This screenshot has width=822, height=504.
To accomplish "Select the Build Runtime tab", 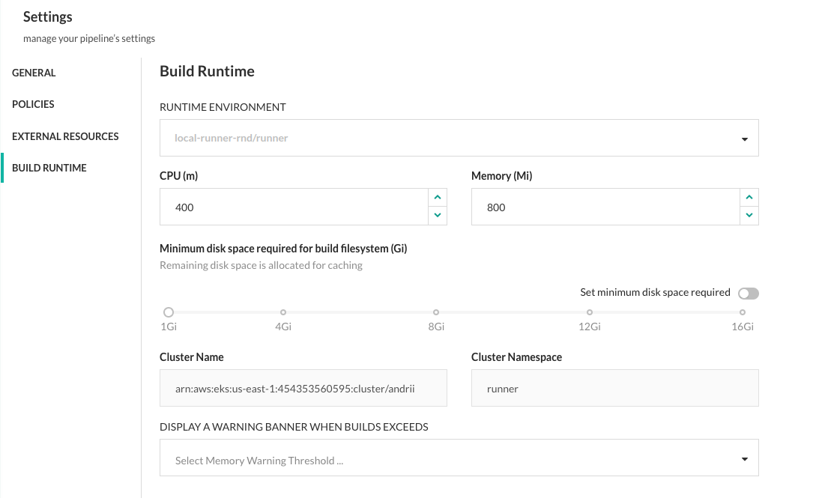I will [49, 168].
